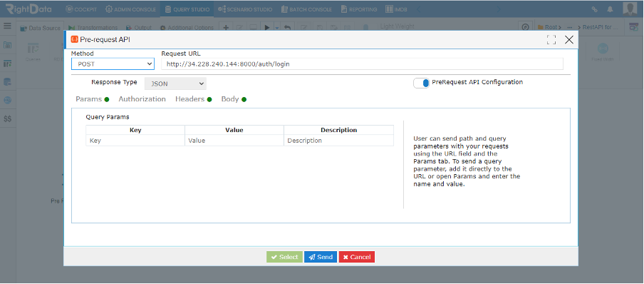Click the globe API sidebar icon

point(7,100)
